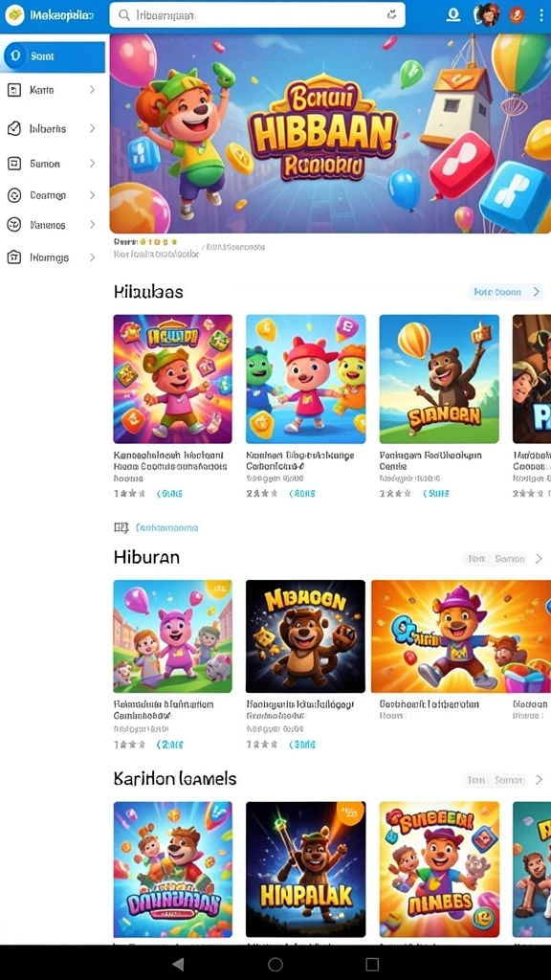Image resolution: width=551 pixels, height=980 pixels.
Task: Click the Samon sidebar icon
Action: point(13,164)
